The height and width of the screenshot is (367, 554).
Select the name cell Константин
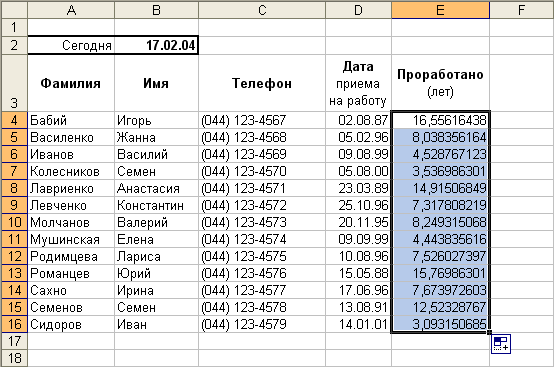(157, 205)
